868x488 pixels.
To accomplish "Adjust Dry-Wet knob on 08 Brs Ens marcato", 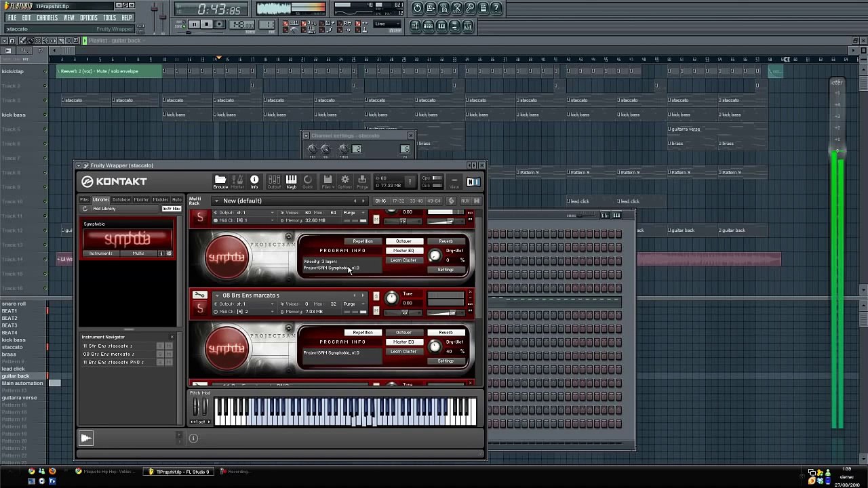I will [435, 348].
